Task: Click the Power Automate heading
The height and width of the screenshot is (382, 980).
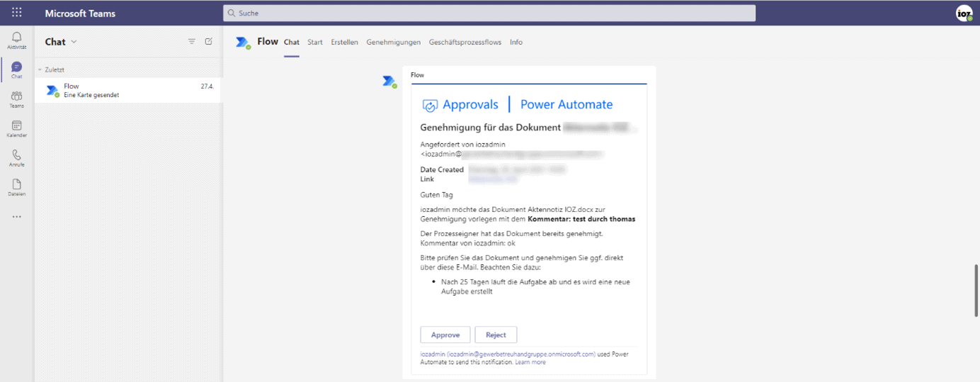Action: [566, 104]
